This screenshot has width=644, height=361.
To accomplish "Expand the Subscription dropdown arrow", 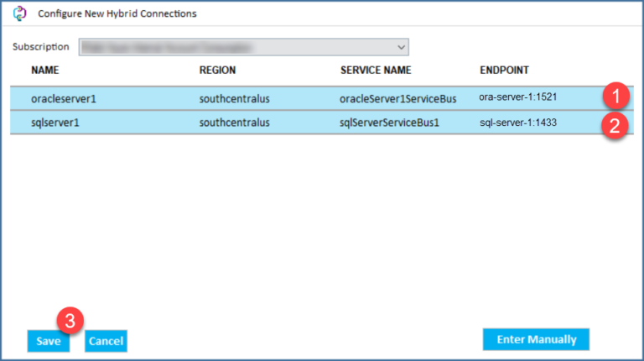I will click(x=401, y=47).
